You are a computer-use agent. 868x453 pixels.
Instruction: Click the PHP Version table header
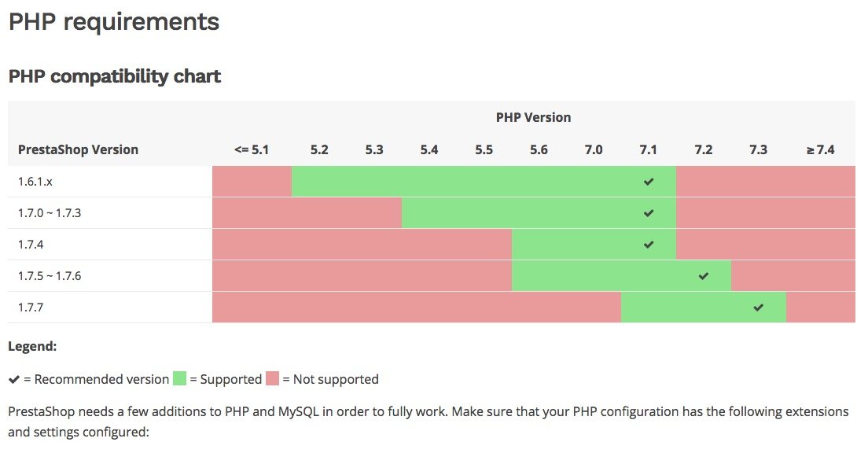533,117
